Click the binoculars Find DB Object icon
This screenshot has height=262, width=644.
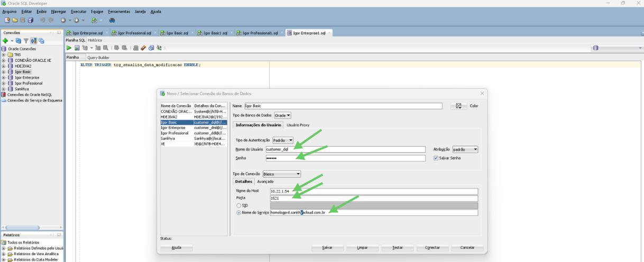coord(112,20)
